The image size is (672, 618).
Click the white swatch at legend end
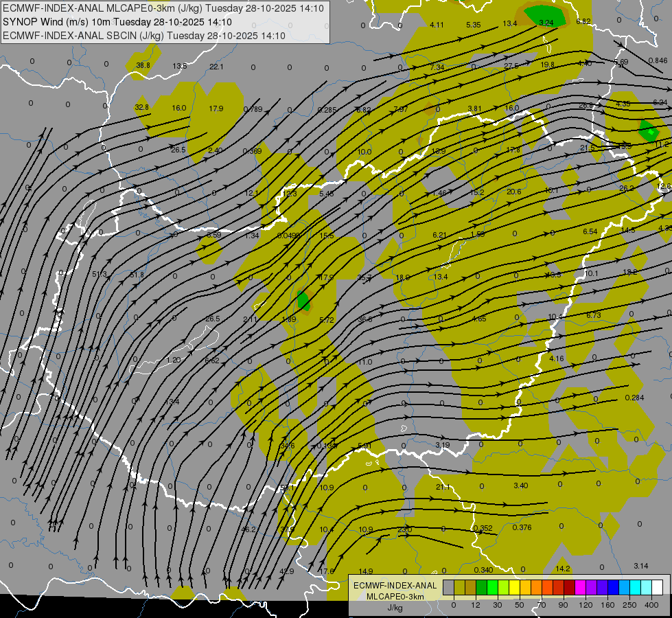point(658,587)
